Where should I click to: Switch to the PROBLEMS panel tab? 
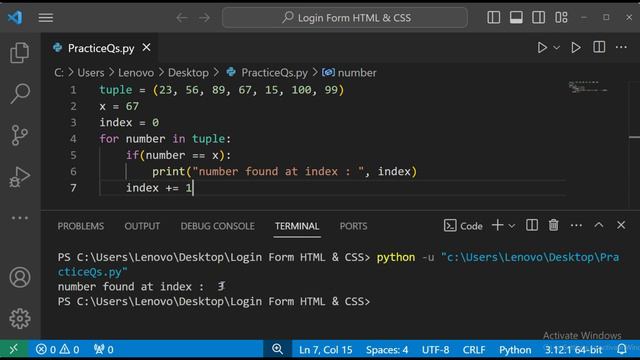pos(80,226)
